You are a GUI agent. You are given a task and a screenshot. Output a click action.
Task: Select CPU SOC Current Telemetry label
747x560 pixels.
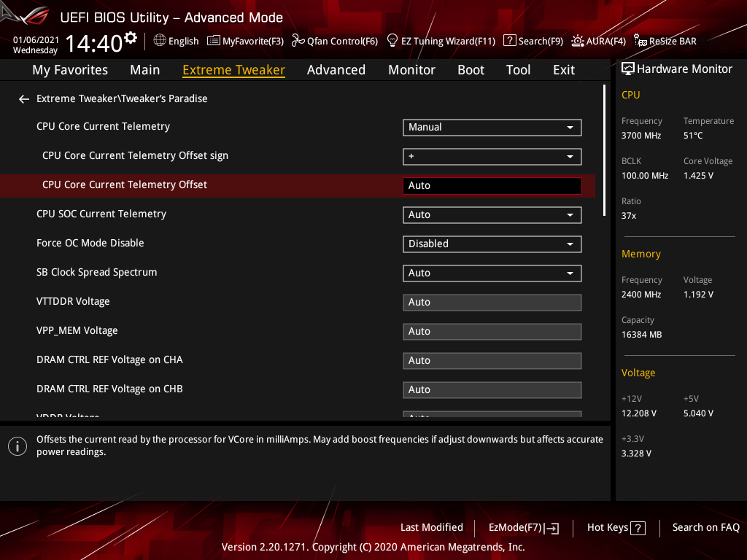(x=101, y=214)
